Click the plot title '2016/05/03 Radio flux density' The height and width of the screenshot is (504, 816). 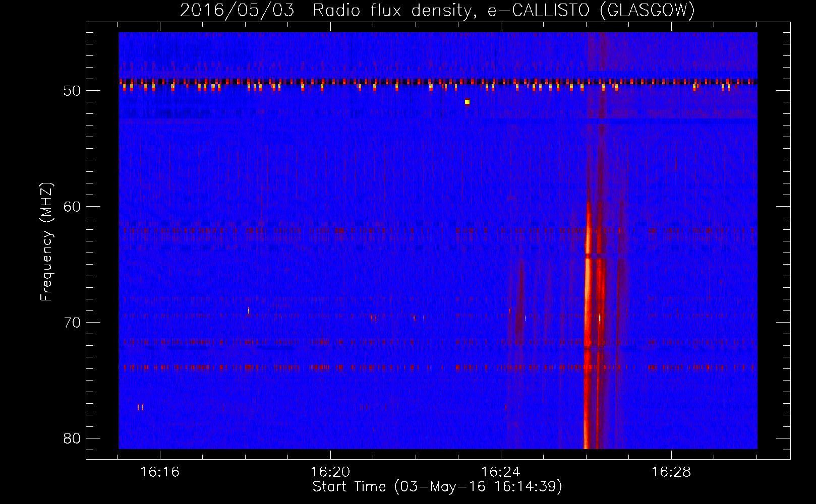point(328,10)
